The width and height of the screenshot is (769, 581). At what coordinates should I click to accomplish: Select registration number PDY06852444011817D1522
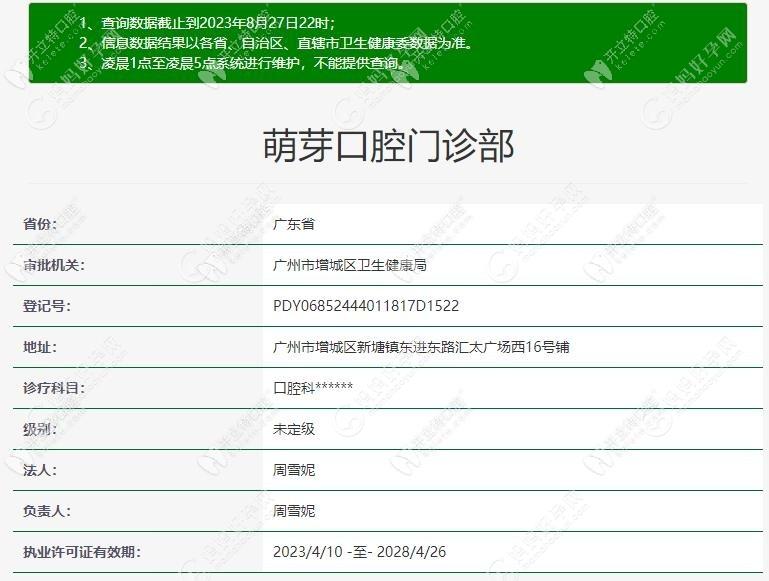point(366,306)
